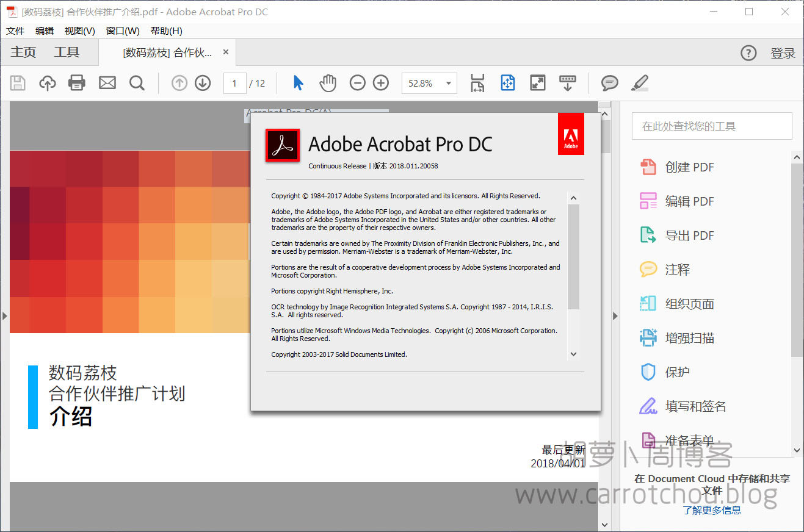Click the Organize Pages tool icon
Image resolution: width=804 pixels, height=532 pixels.
[648, 303]
